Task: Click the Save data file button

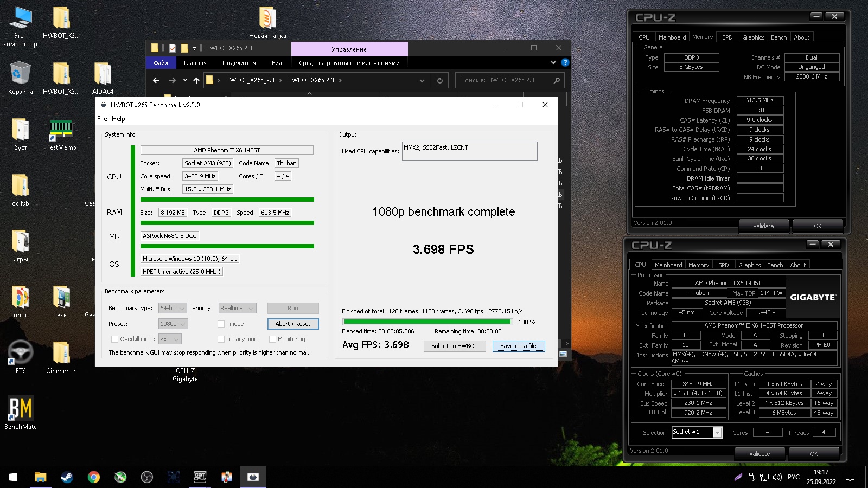Action: click(518, 346)
